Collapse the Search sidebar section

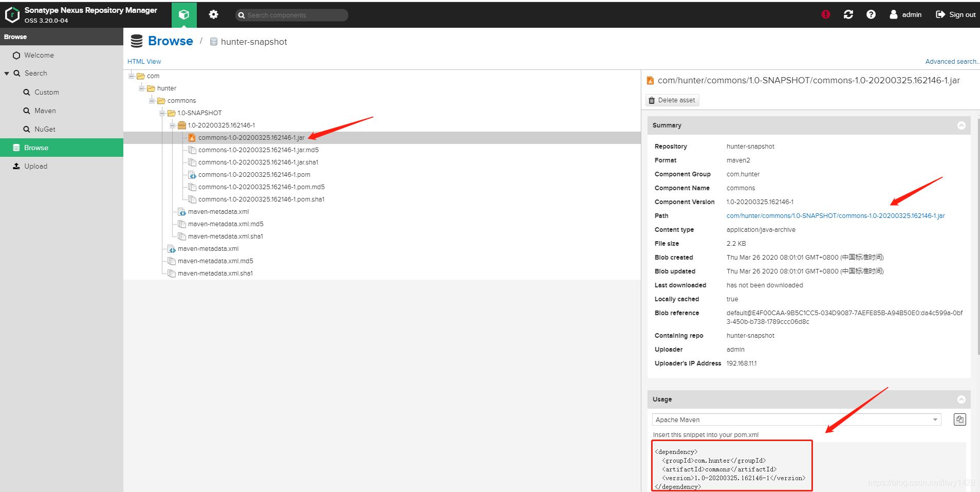[7, 74]
